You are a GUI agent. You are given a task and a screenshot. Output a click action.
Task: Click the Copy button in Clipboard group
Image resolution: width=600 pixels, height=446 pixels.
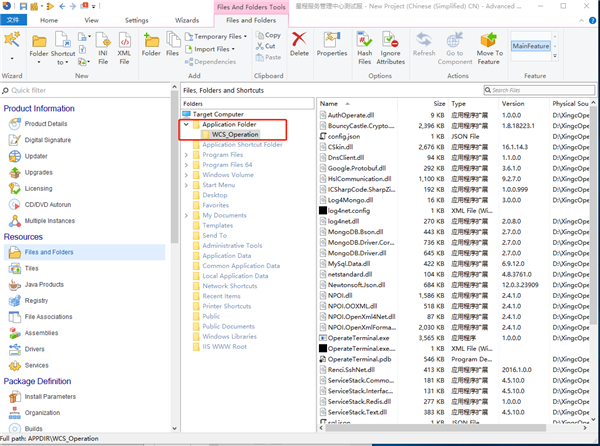click(x=268, y=35)
